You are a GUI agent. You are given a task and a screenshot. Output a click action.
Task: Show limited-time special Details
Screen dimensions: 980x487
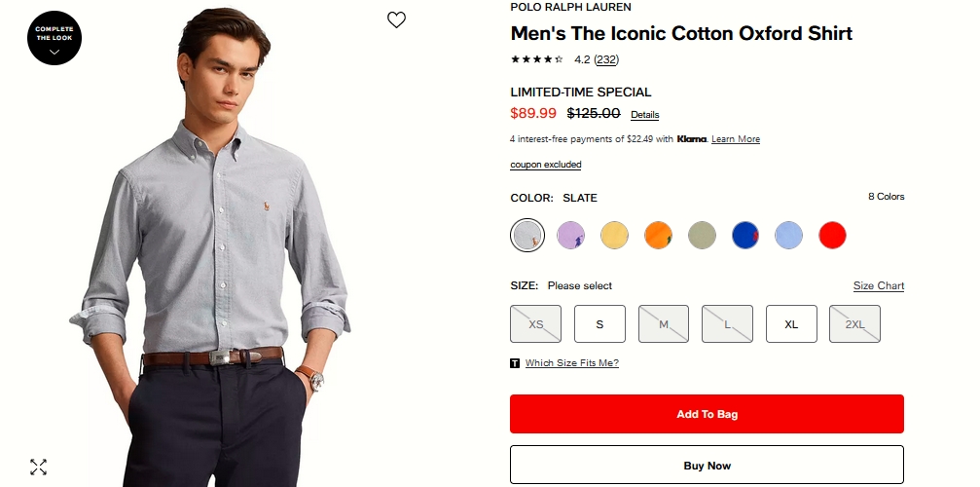tap(644, 115)
